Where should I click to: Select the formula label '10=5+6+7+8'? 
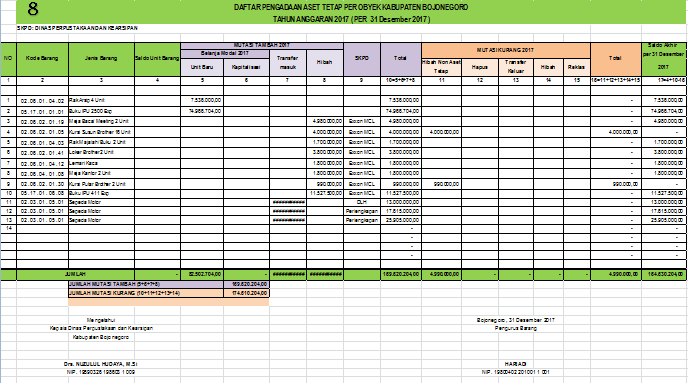(400, 81)
